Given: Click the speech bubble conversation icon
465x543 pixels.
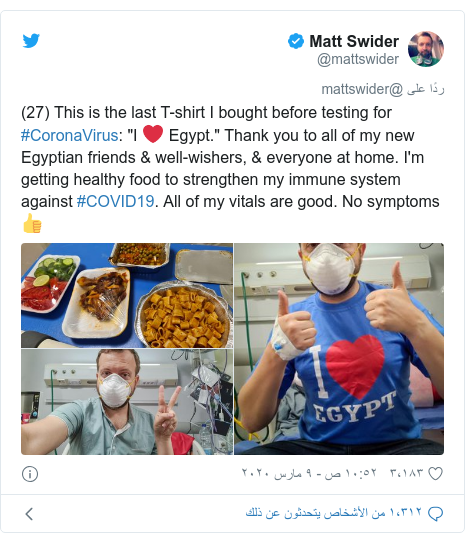Looking at the screenshot, I should point(436,513).
